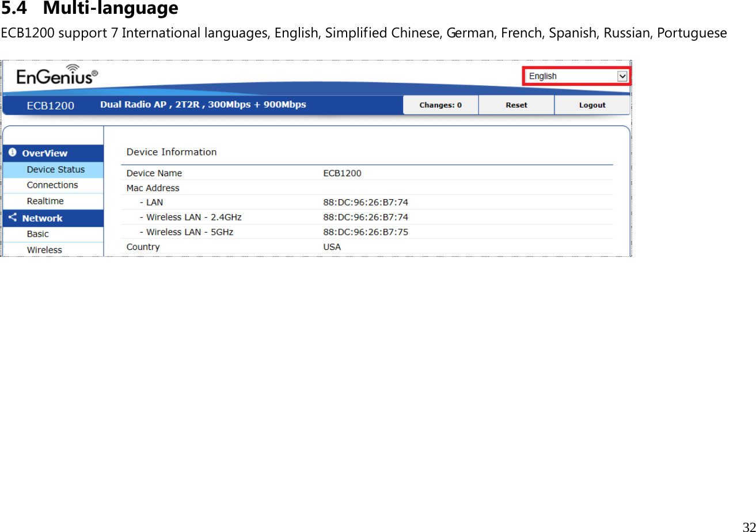The image size is (756, 532).
Task: Click the LAN MAC address value
Action: coord(366,203)
